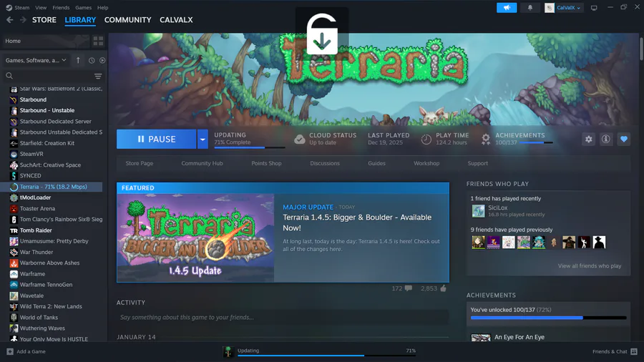Open advanced filter options icon
Viewport: 644px width, 362px height.
(98, 76)
